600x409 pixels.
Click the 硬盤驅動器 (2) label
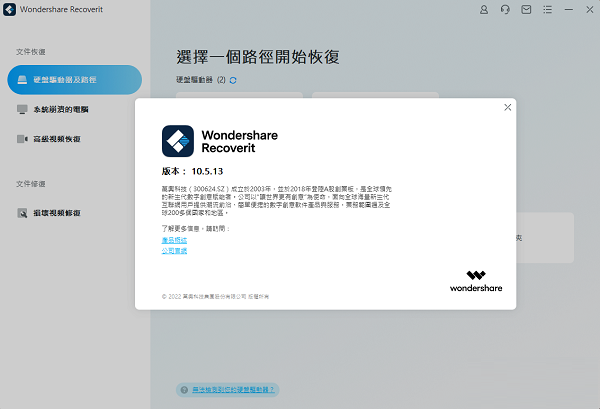point(201,80)
